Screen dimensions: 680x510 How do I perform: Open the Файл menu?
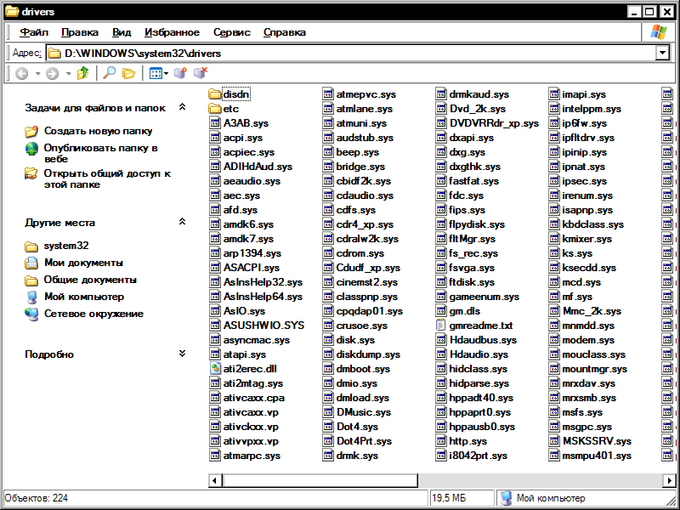click(34, 33)
